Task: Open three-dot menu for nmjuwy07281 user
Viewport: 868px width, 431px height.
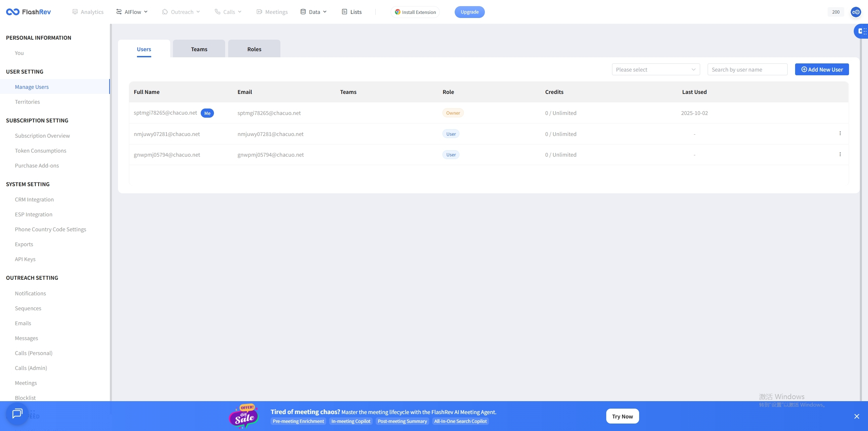Action: point(840,133)
